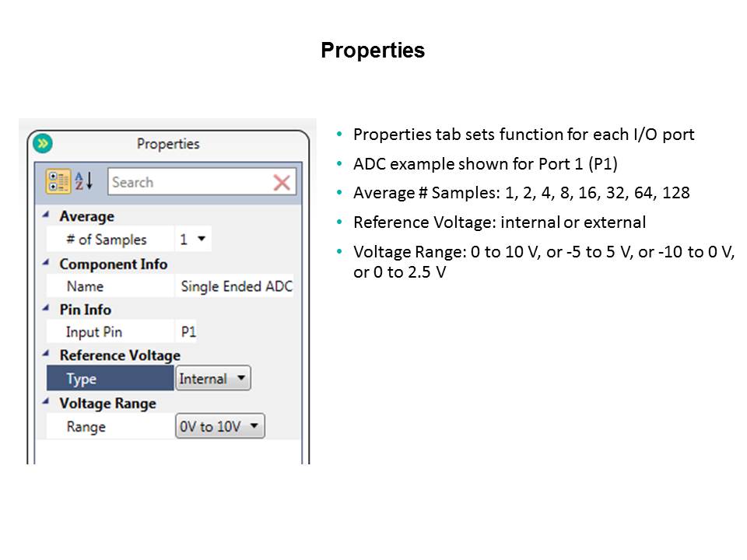Open the # of Samples dropdown

pos(194,240)
